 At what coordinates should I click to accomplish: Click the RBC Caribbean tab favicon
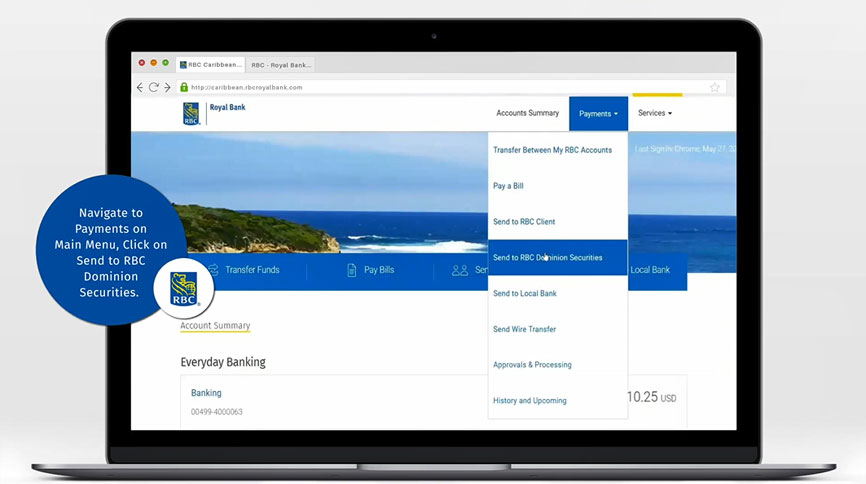click(x=183, y=65)
